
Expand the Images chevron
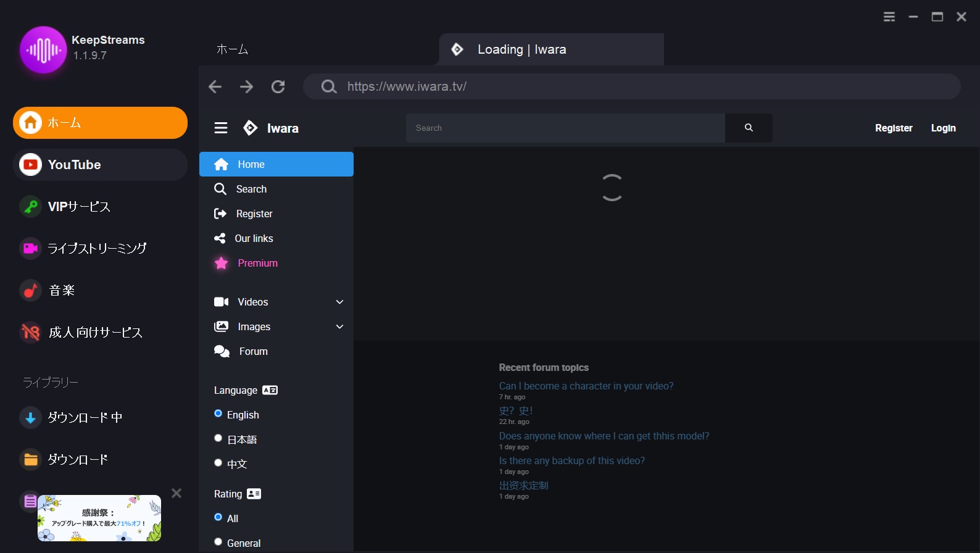[x=339, y=326]
